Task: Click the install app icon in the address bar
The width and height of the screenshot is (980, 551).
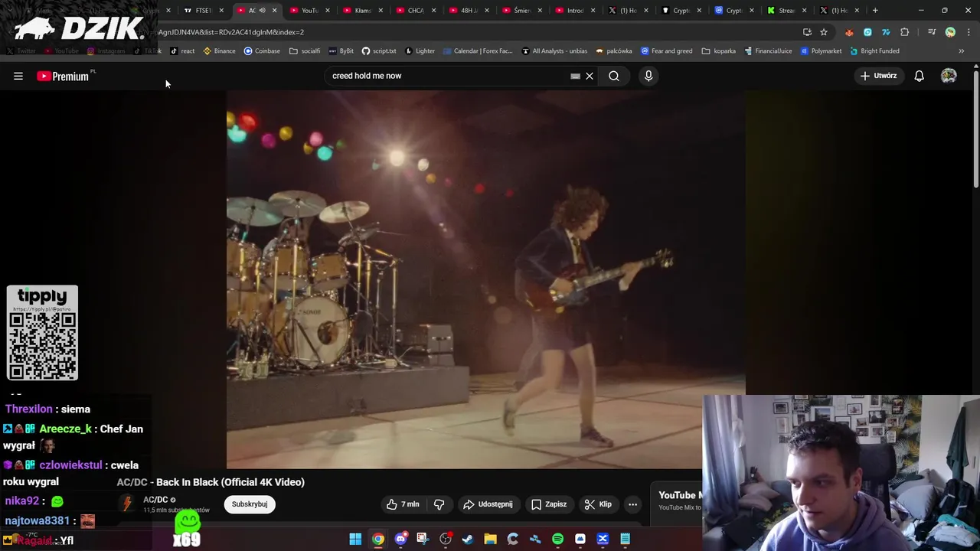Action: (807, 32)
